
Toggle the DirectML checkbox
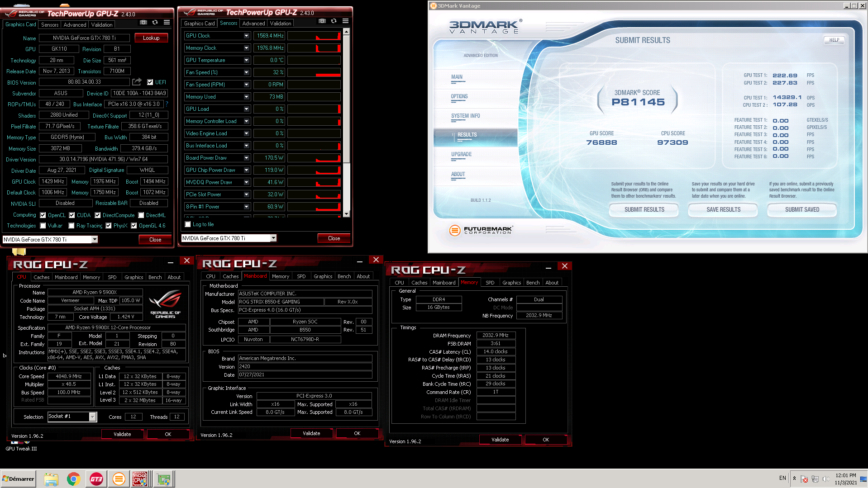click(141, 215)
